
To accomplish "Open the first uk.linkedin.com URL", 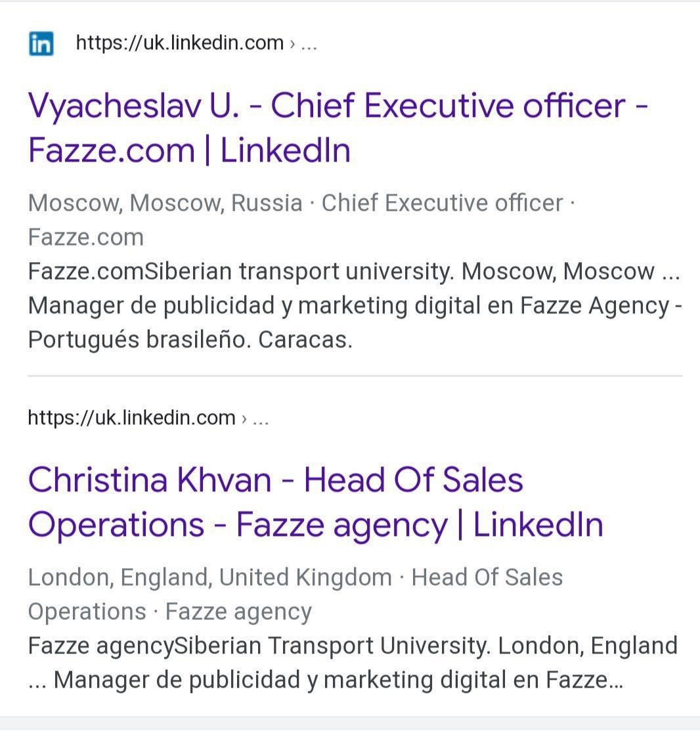I will pyautogui.click(x=180, y=43).
